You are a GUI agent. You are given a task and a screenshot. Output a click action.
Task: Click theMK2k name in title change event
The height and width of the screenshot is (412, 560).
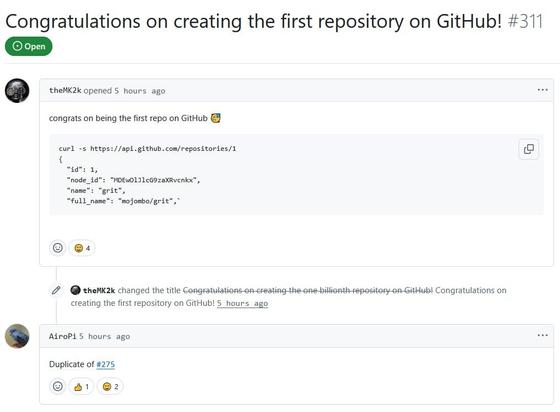point(99,290)
